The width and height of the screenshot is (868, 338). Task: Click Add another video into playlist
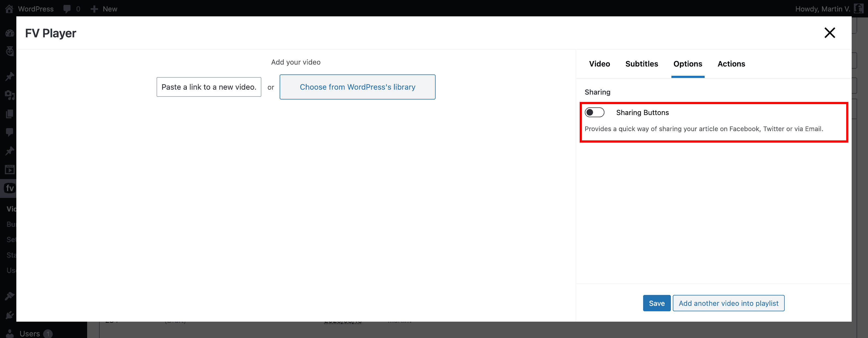(729, 303)
